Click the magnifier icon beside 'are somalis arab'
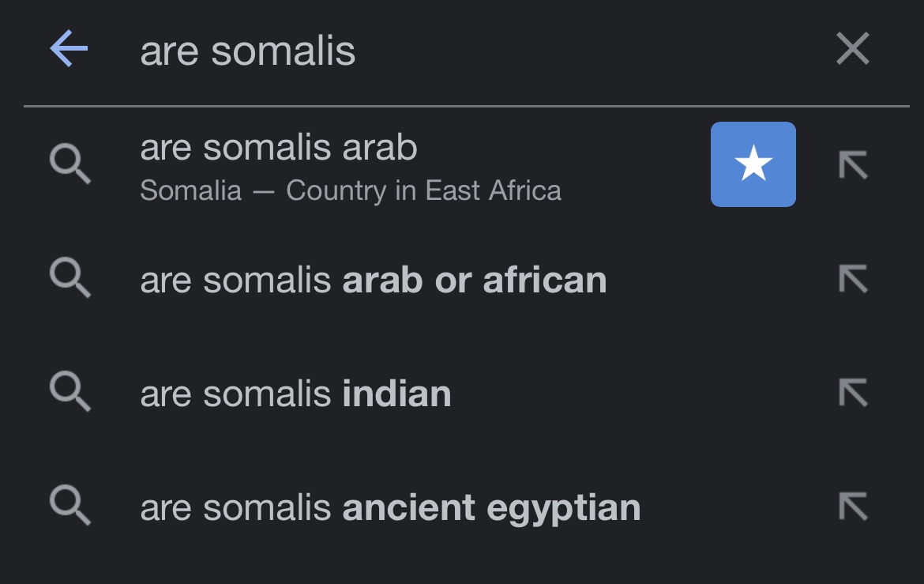924x584 pixels. coord(70,164)
